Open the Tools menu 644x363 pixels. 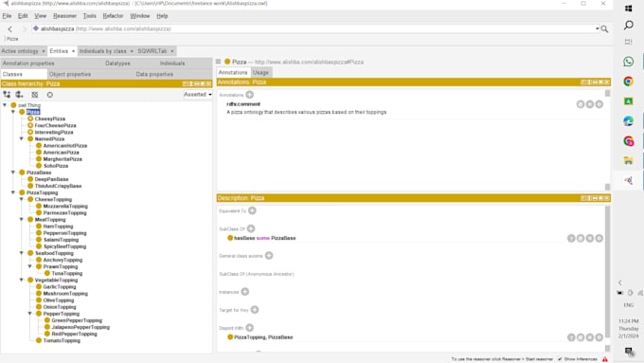[90, 15]
